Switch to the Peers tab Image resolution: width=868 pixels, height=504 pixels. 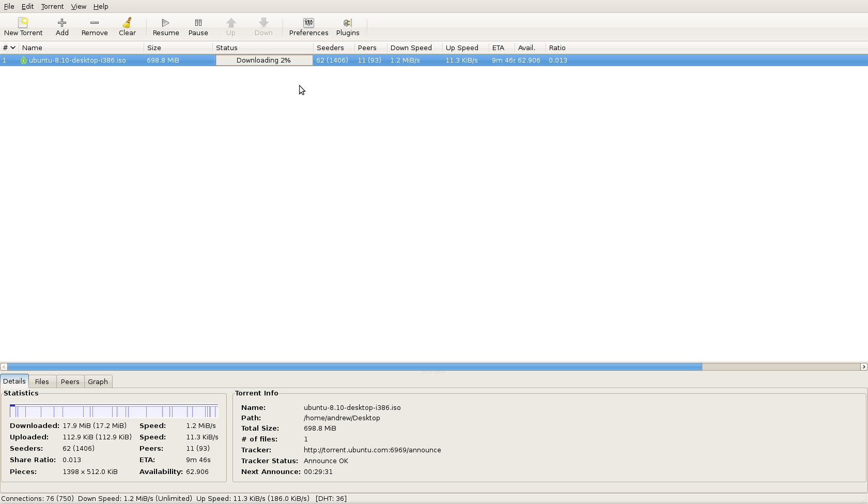tap(70, 381)
